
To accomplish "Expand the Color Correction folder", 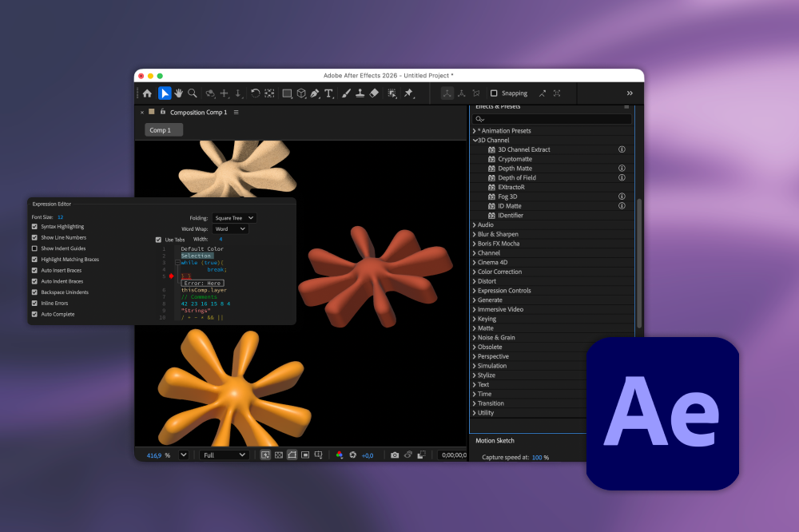I will pos(475,272).
